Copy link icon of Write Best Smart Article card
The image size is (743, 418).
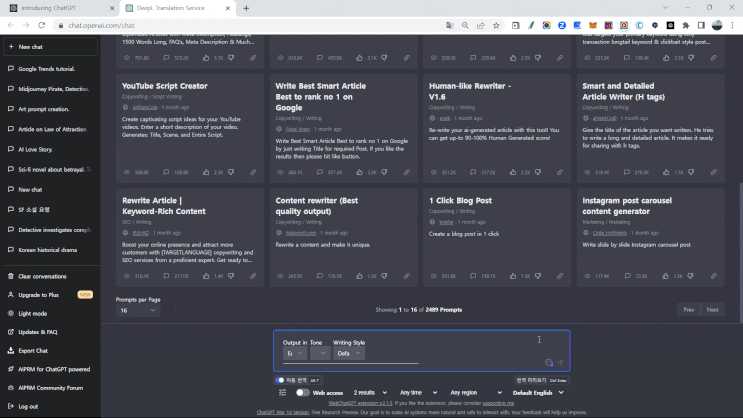[x=407, y=172]
